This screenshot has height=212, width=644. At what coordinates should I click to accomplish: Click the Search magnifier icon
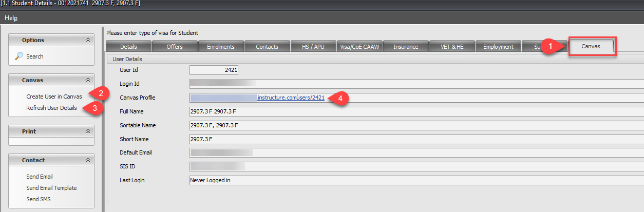(x=18, y=56)
